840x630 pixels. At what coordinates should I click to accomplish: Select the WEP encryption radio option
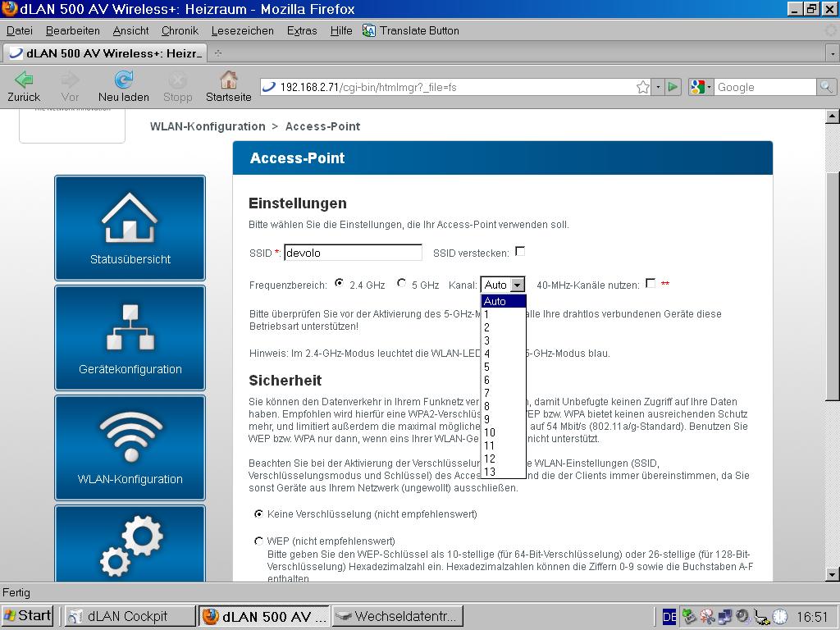tap(258, 541)
